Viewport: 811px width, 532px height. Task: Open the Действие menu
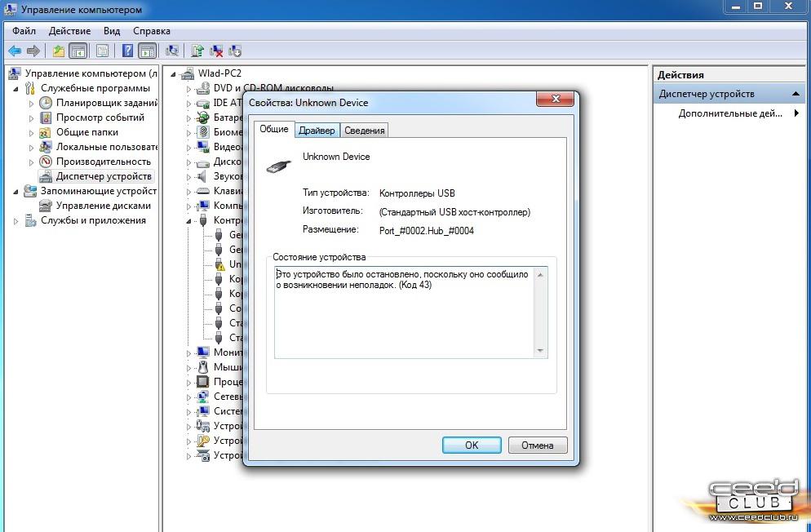tap(69, 31)
